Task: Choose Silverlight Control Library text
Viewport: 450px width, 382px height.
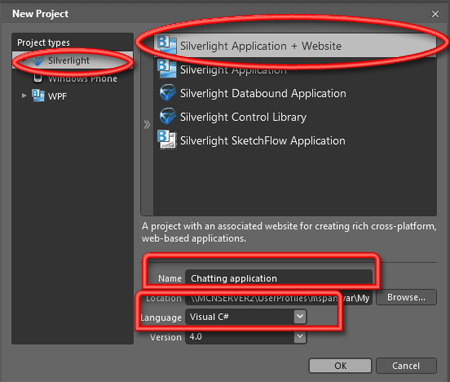Action: 243,117
